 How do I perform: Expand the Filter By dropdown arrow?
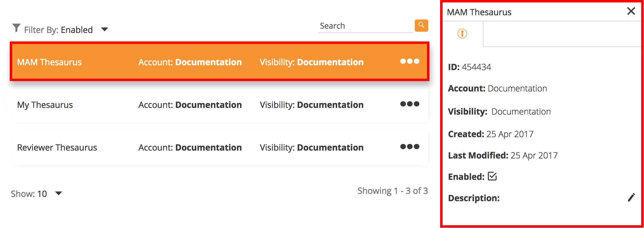tap(104, 30)
